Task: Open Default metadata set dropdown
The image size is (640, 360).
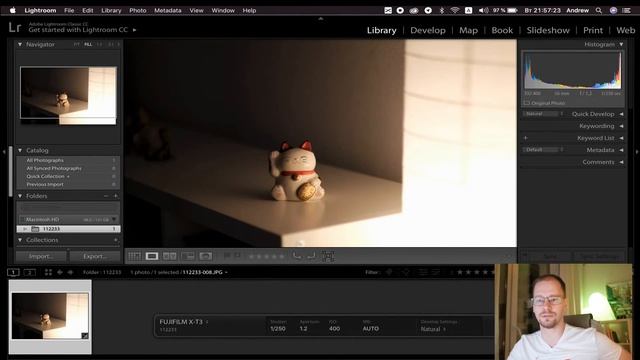Action: click(543, 150)
